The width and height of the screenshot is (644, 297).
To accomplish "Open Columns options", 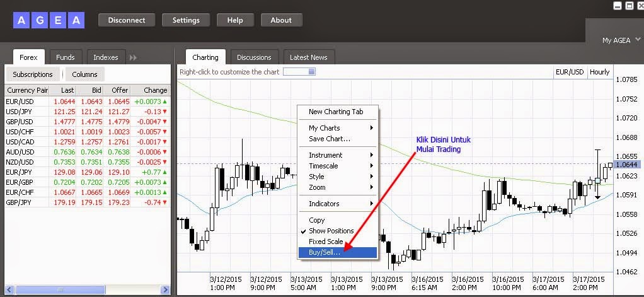I will (84, 74).
